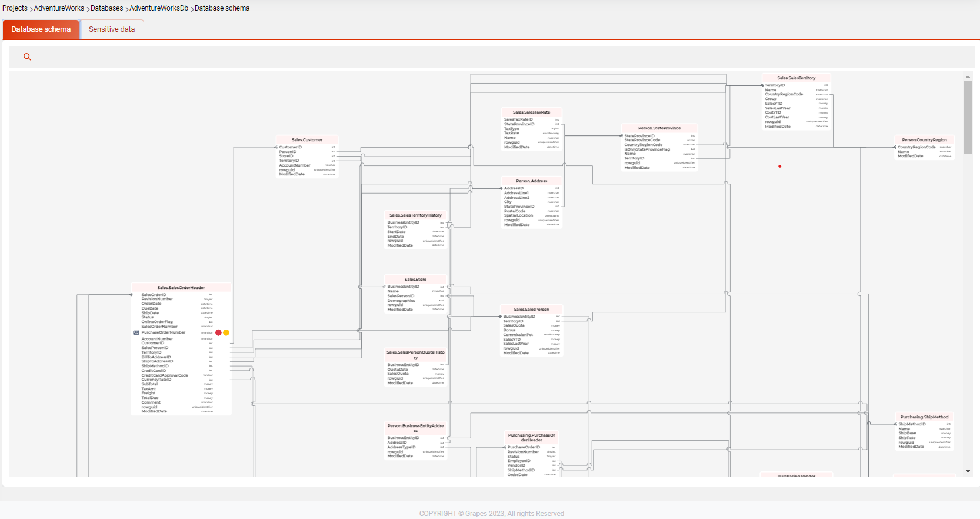
Task: Select the Person.CountryRegion table header
Action: 924,140
